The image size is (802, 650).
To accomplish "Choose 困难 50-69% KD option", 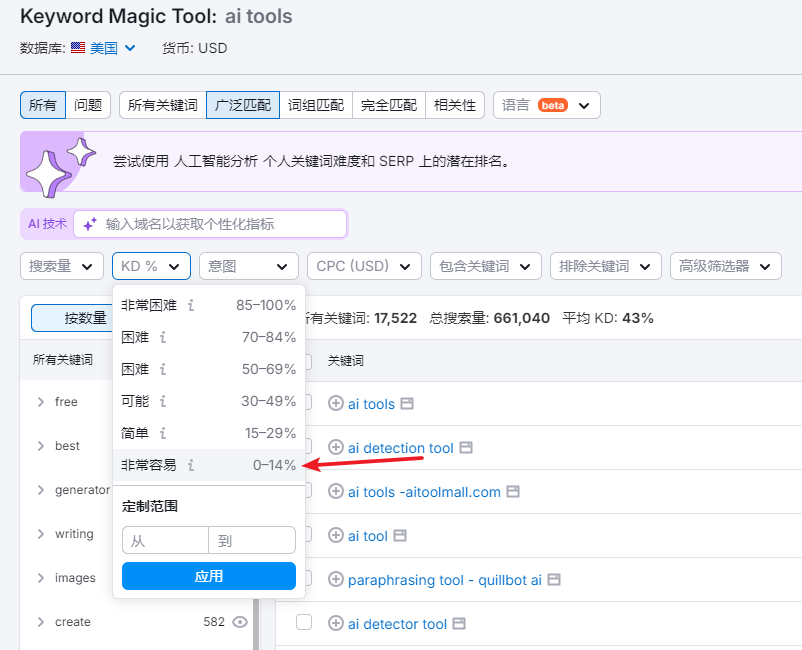I will 209,369.
